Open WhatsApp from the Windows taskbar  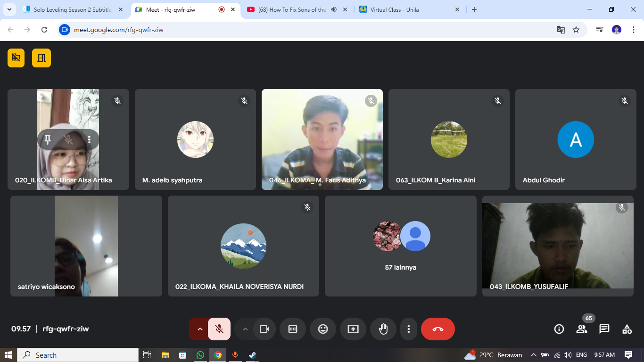click(200, 355)
